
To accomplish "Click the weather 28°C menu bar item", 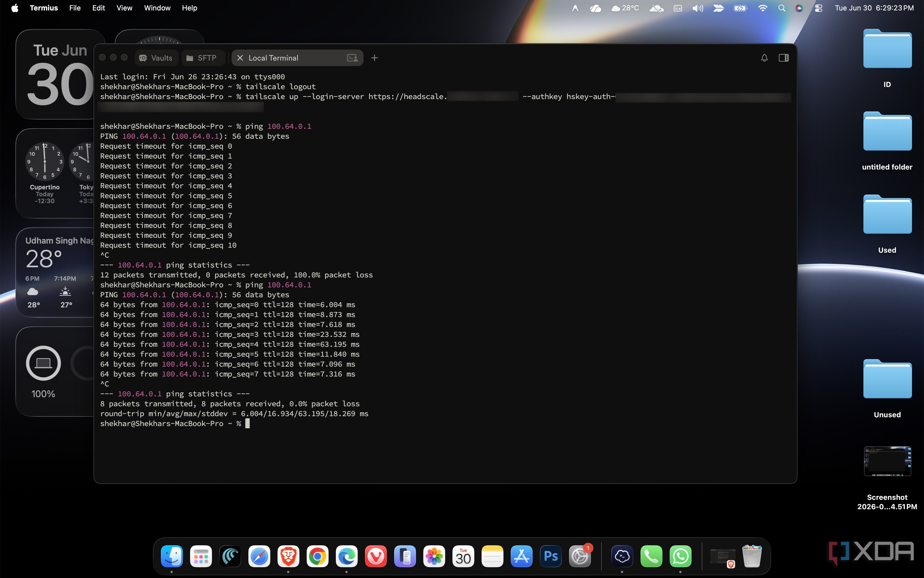I will click(625, 8).
